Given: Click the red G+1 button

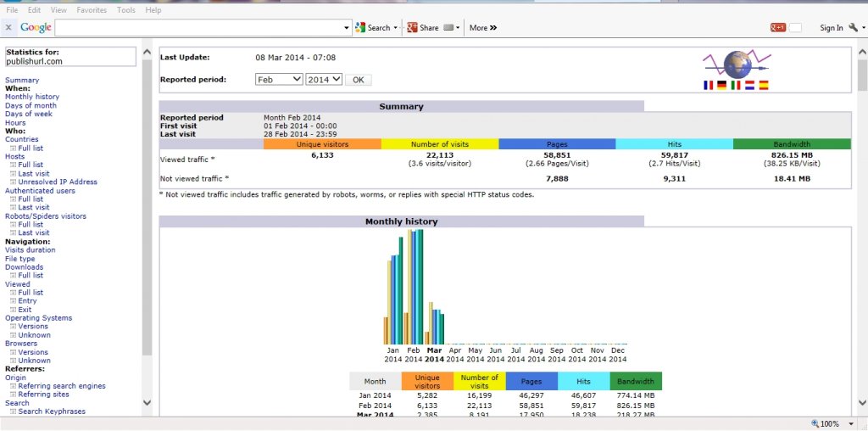Looking at the screenshot, I should point(778,28).
